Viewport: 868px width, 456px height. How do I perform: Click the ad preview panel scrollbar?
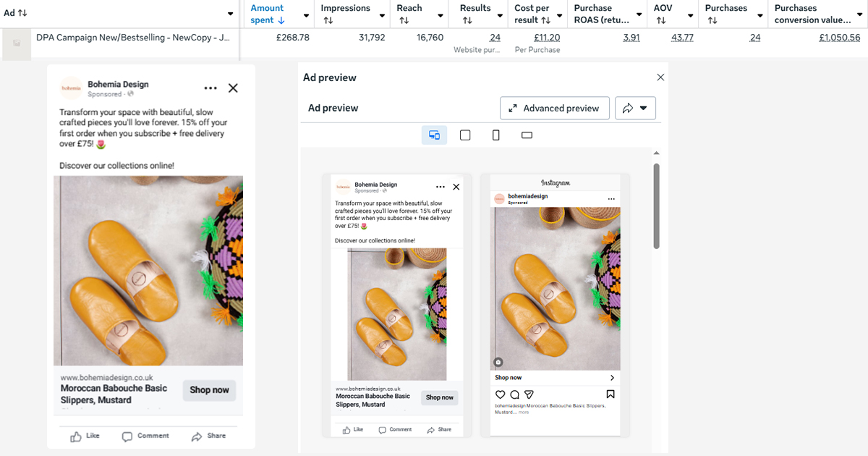point(656,206)
